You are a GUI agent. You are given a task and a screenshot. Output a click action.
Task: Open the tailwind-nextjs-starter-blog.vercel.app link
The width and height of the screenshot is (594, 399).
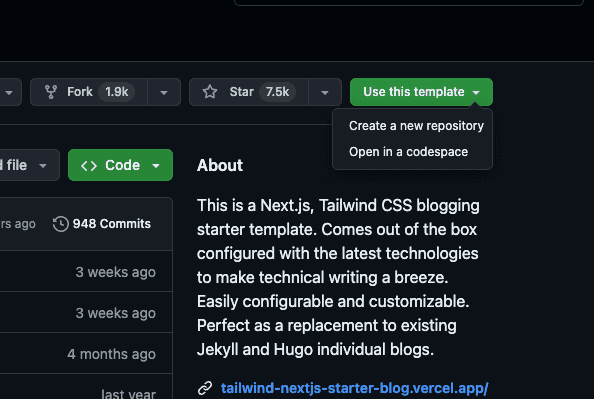point(354,388)
